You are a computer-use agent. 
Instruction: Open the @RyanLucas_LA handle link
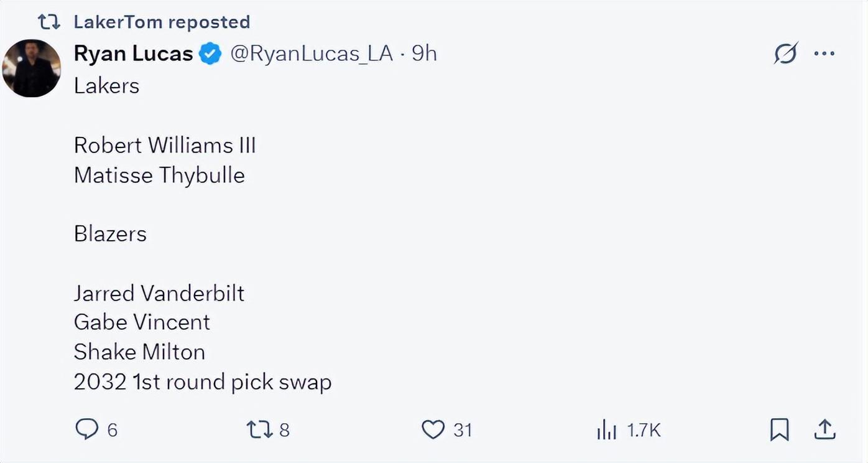click(x=312, y=54)
